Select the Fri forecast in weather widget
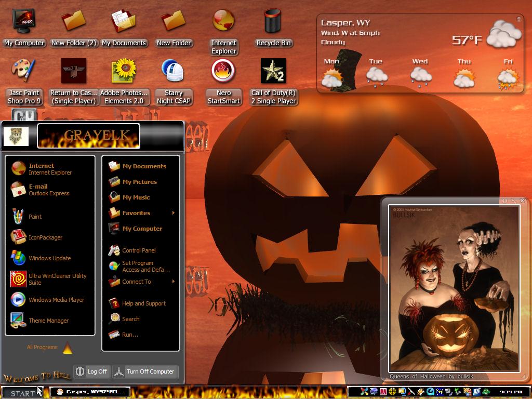 (x=508, y=73)
